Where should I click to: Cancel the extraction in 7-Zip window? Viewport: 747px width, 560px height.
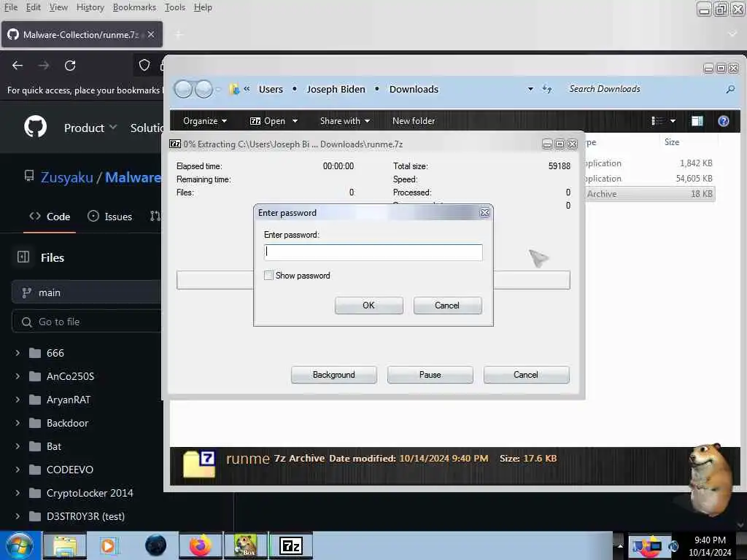point(526,375)
